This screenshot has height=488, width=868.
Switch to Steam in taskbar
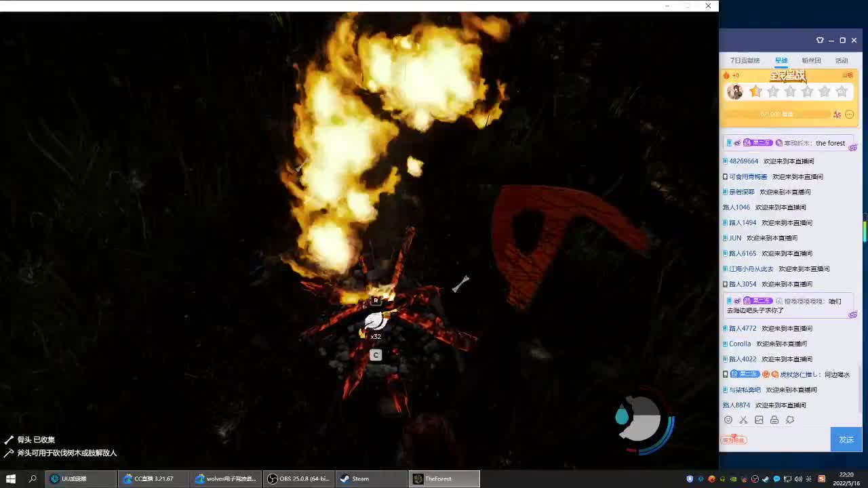(x=371, y=479)
